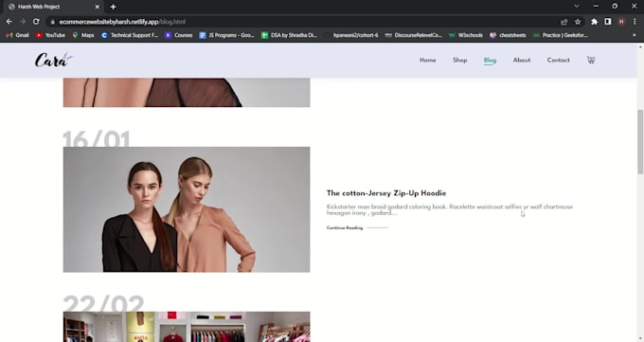
Task: Click the browser forward arrow
Action: coord(23,22)
